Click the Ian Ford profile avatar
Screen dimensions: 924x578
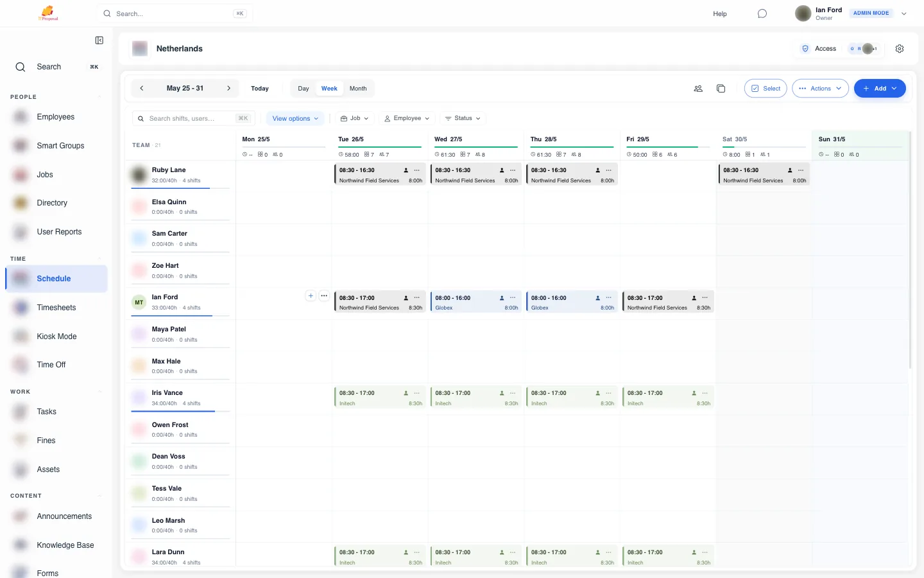803,13
